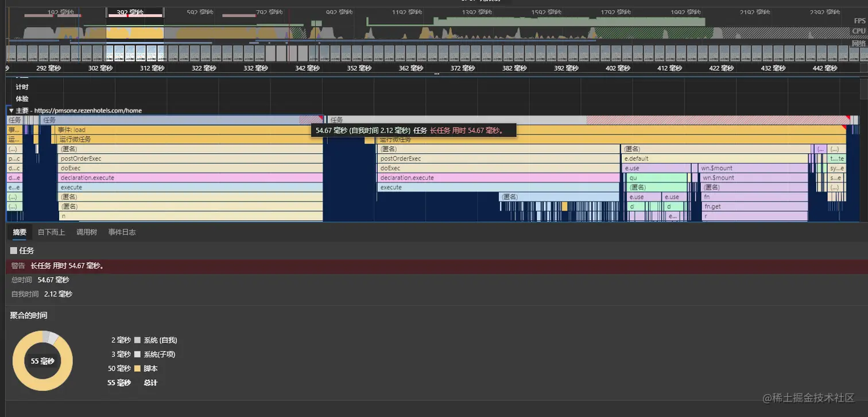Click the 聚合的时间 heading
This screenshot has height=417, width=868.
tap(29, 315)
